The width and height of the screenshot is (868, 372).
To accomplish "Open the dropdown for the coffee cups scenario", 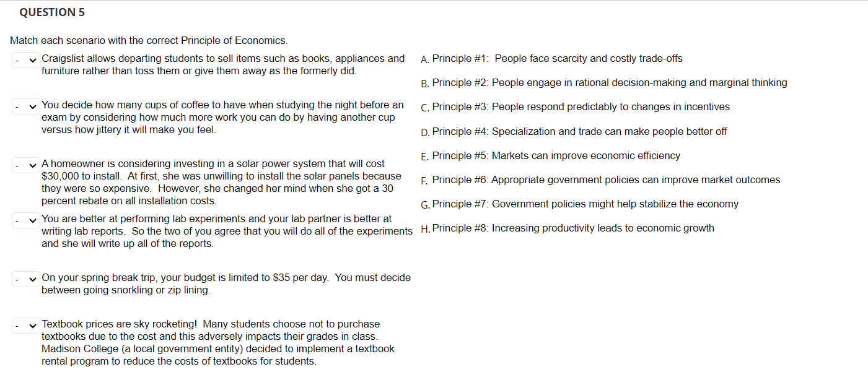I will click(x=25, y=106).
